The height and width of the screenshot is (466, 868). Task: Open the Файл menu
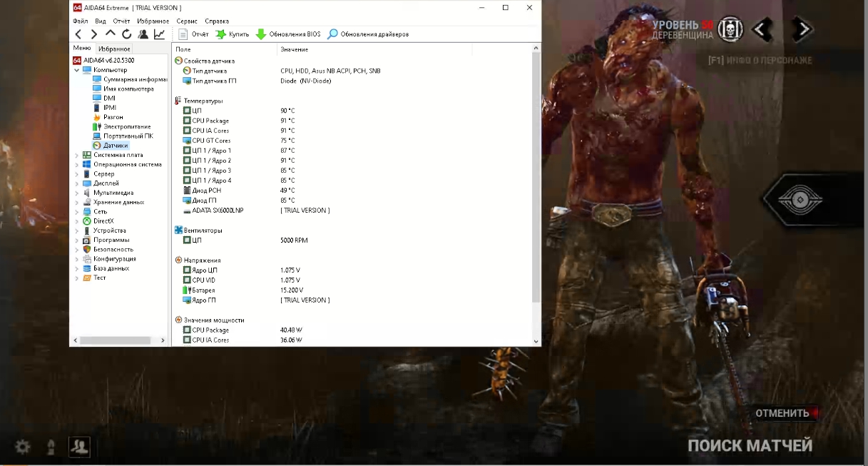click(81, 21)
